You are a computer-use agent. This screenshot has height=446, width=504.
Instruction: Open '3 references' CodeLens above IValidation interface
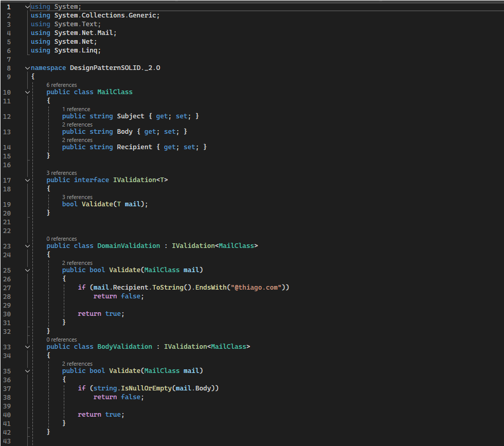click(62, 173)
